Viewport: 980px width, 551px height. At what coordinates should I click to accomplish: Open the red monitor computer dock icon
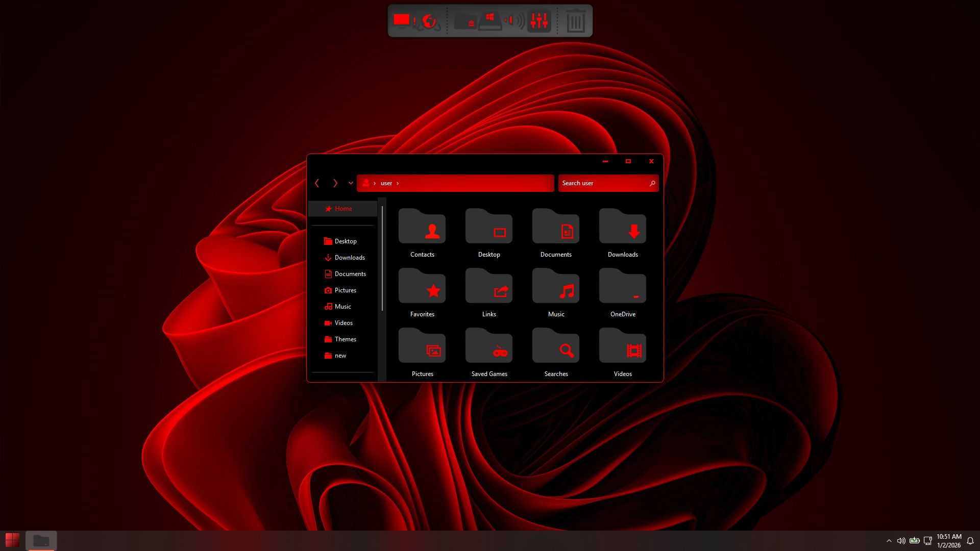click(x=402, y=20)
